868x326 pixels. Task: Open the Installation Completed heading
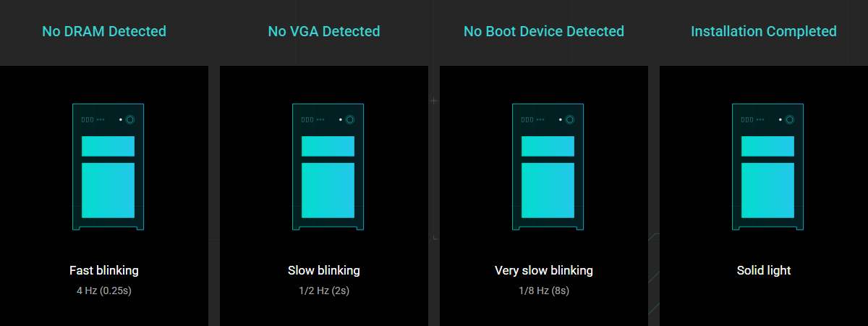click(764, 31)
